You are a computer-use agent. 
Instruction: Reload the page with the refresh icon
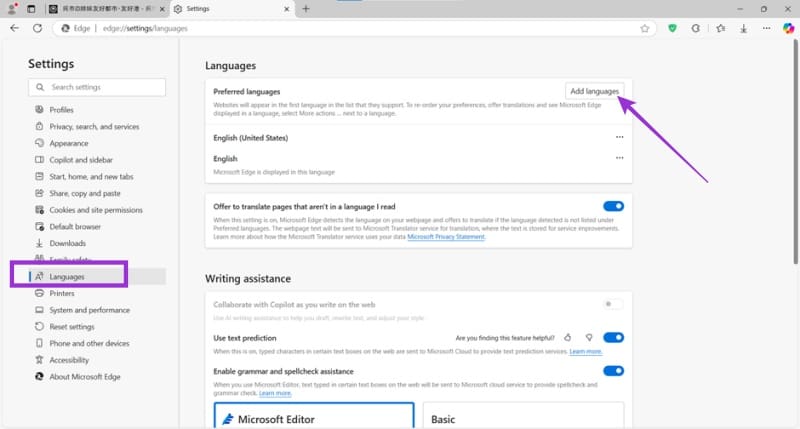(x=37, y=28)
